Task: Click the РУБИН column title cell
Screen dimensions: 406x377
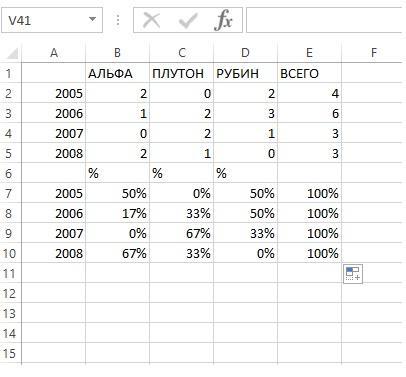Action: click(x=245, y=73)
